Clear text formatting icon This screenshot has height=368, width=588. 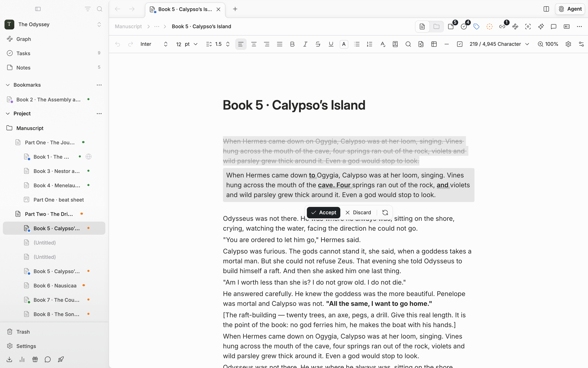coord(383,44)
